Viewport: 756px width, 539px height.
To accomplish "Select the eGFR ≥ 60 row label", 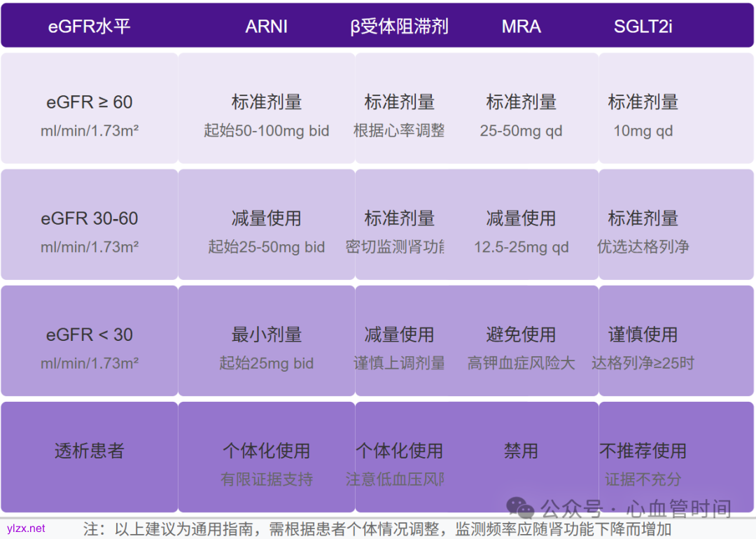I will [89, 102].
